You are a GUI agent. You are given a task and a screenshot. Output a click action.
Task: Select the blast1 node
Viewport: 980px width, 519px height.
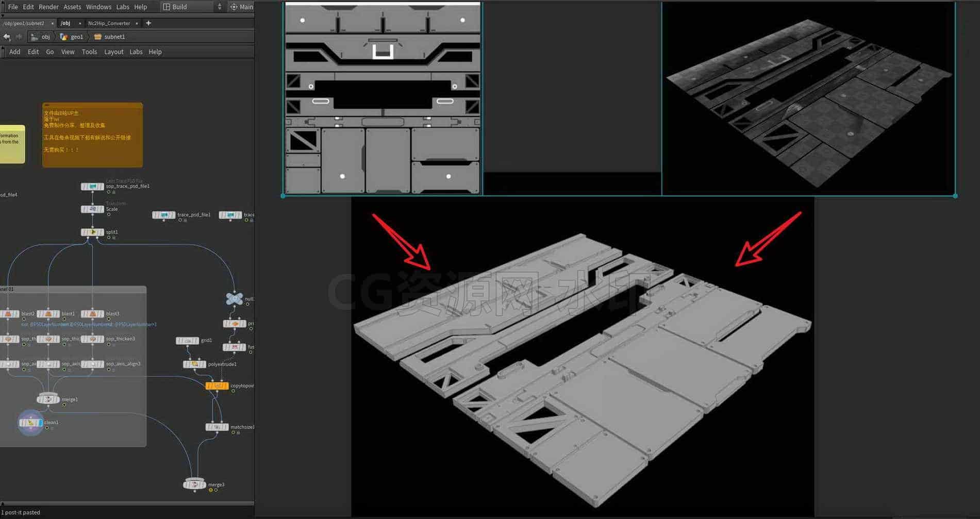(48, 313)
